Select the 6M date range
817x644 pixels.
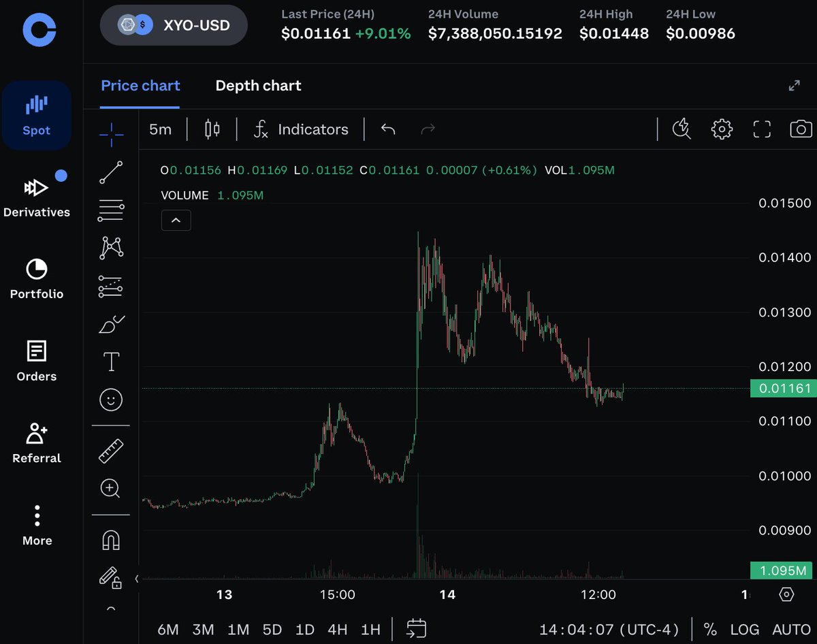click(x=168, y=630)
